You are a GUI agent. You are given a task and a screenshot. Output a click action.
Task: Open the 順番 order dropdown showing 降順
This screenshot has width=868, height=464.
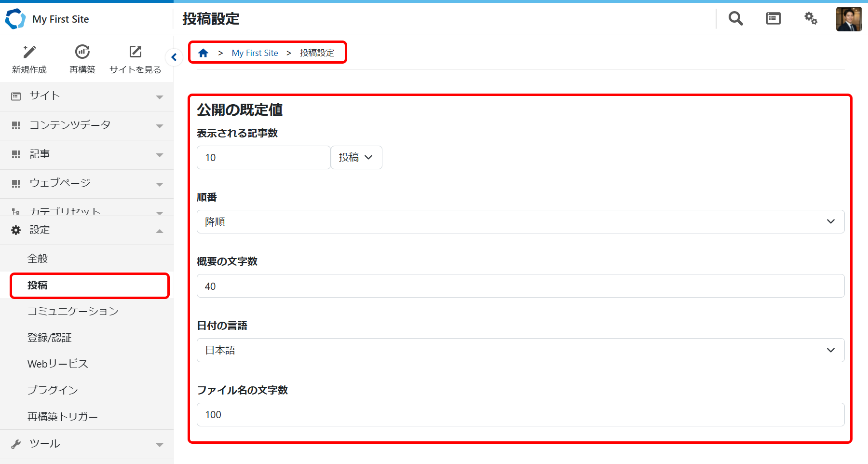tap(520, 222)
